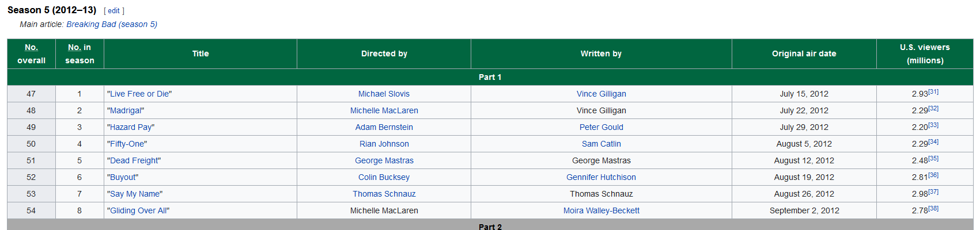Viewport: 980px width, 230px height.
Task: Open the "Dead Freight" episode link
Action: [x=134, y=160]
